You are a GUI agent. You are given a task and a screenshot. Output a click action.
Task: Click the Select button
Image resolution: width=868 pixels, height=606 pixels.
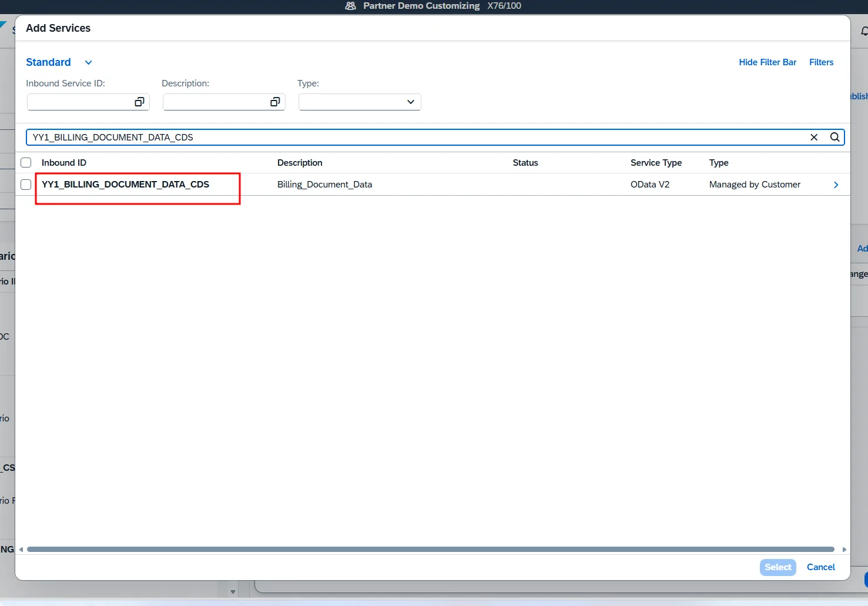(x=778, y=567)
